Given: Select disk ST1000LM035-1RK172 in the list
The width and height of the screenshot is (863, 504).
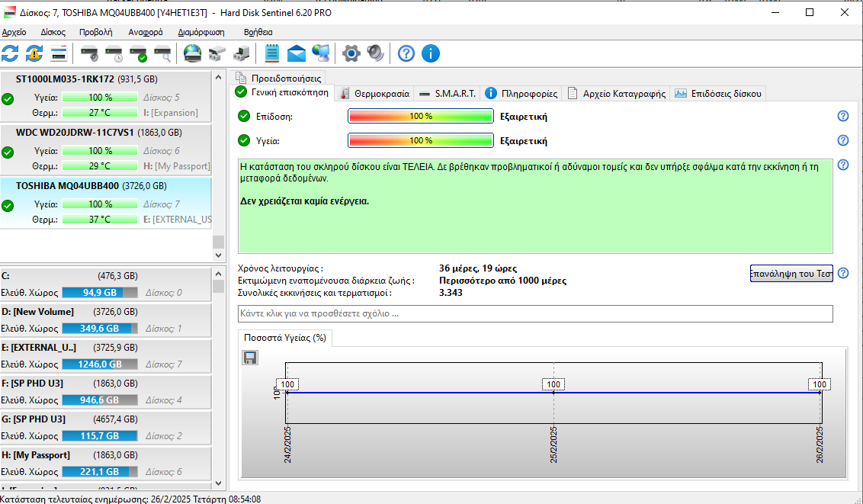Looking at the screenshot, I should point(106,96).
